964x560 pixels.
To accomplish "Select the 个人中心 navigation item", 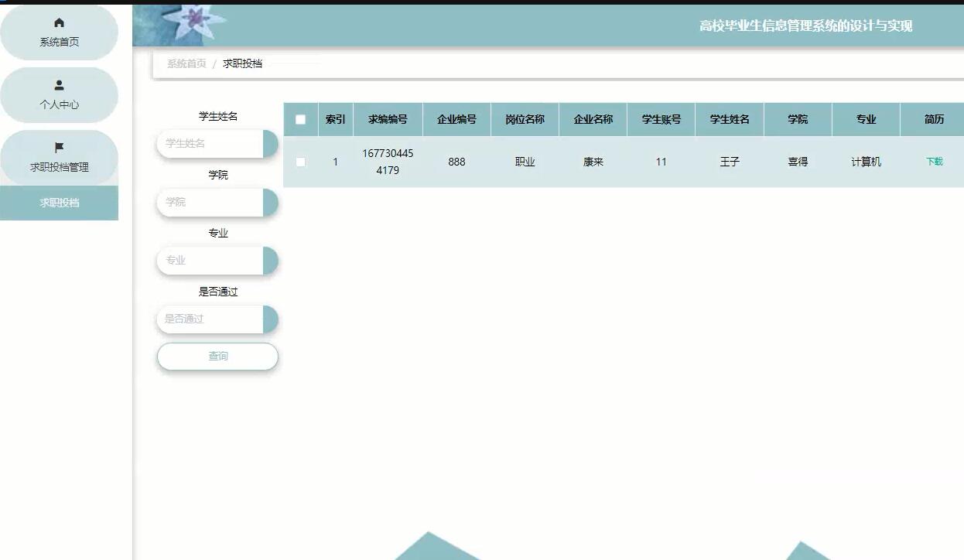I will 60,94.
